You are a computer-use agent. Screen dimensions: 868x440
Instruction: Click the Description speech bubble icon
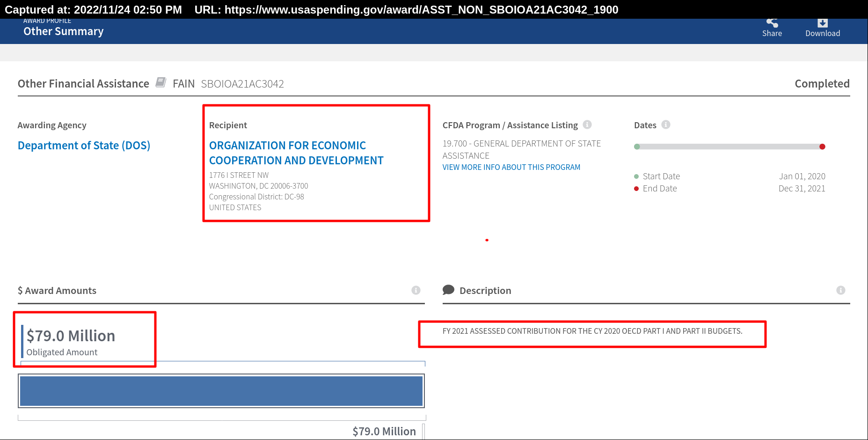448,290
